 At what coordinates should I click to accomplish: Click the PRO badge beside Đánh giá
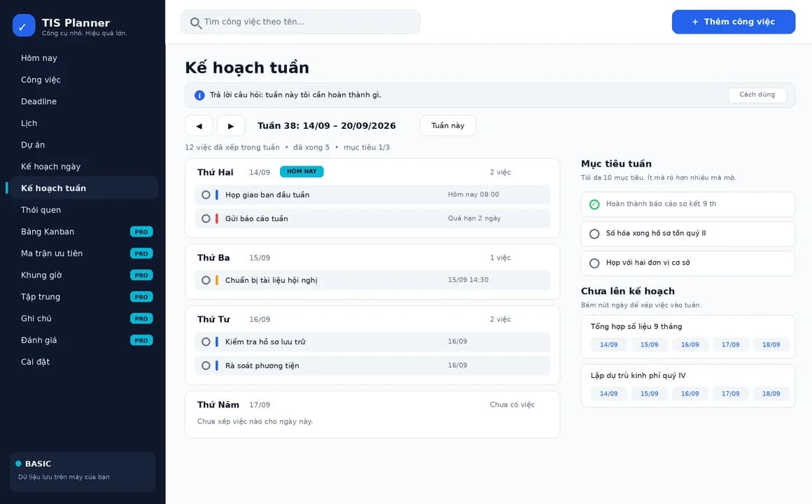point(141,341)
